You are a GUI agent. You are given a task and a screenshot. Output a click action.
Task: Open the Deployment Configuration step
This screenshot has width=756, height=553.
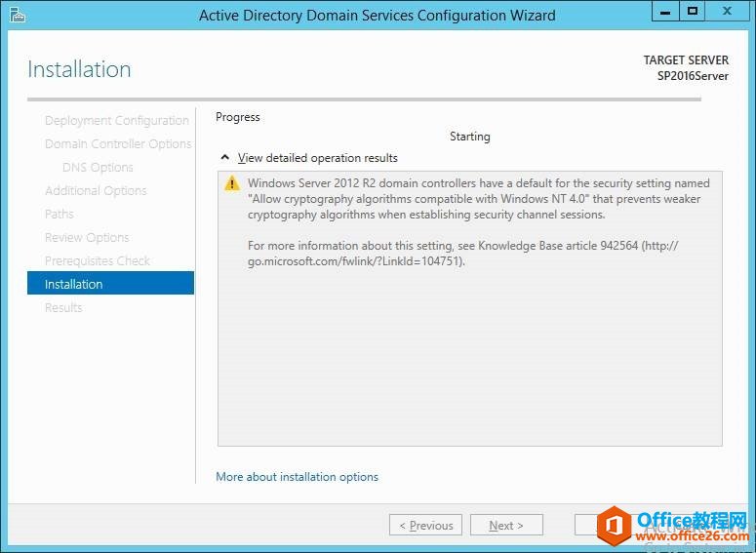(116, 121)
